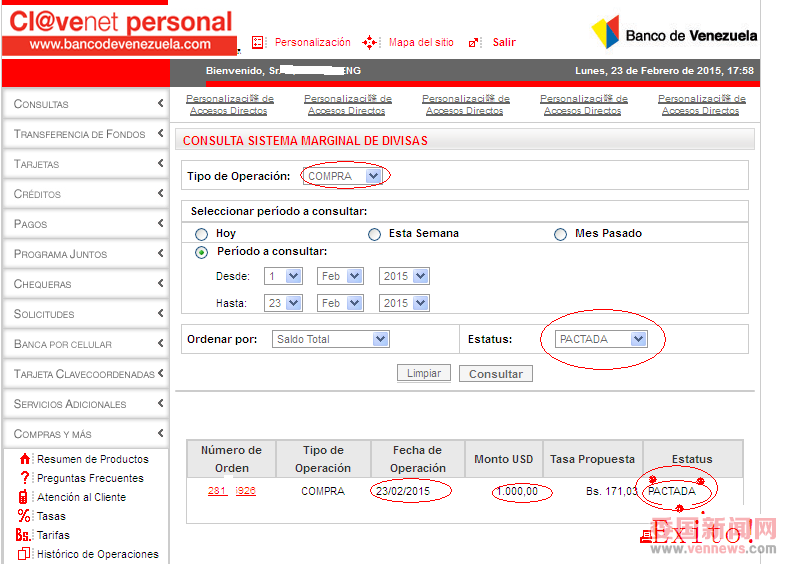Click the Mapa del sitio link
785x564 pixels.
[422, 43]
